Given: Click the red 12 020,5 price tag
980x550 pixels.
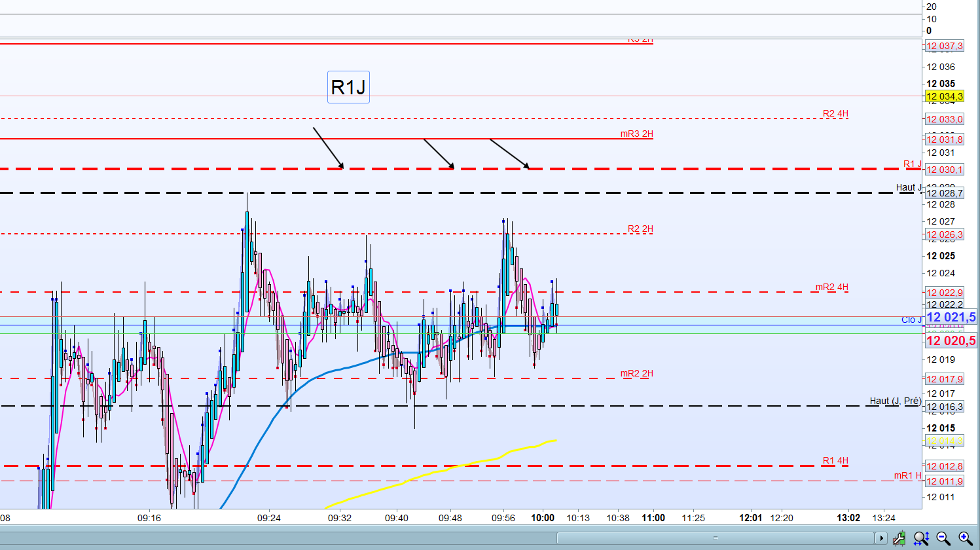Looking at the screenshot, I should tap(951, 340).
